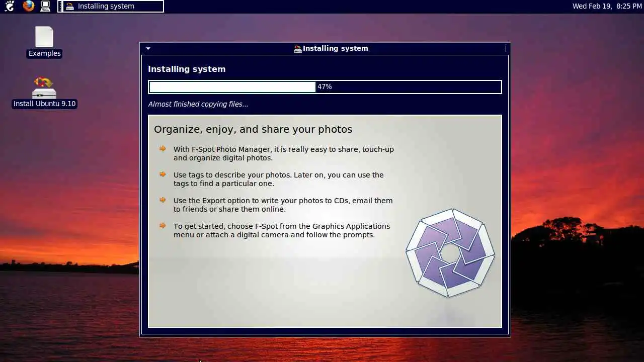This screenshot has height=362, width=644.
Task: Click the installer icon in window title
Action: [298, 49]
